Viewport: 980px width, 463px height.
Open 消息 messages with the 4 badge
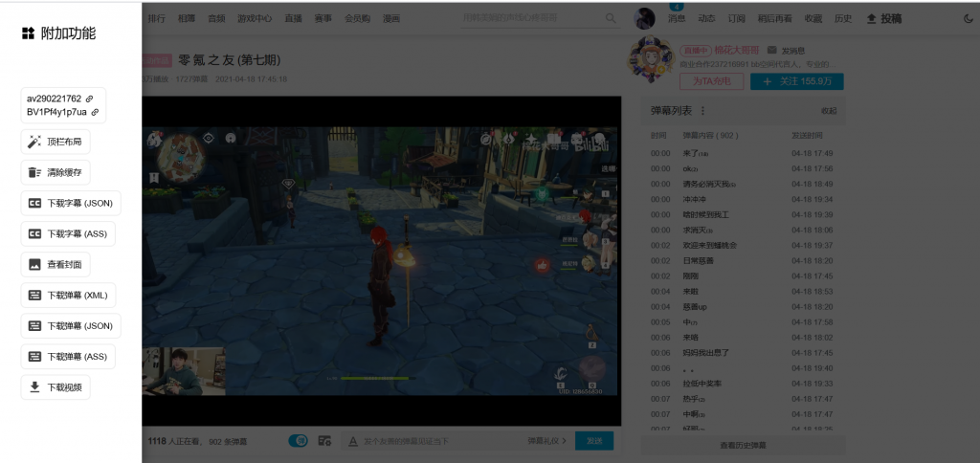click(x=677, y=19)
